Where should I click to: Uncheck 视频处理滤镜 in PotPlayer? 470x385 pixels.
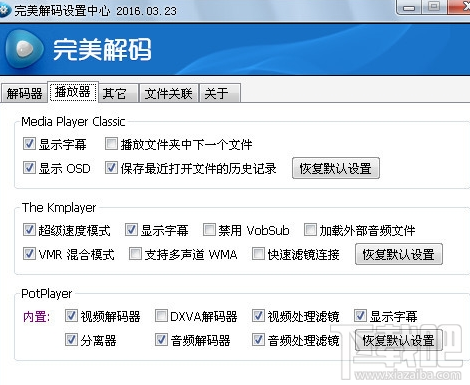point(258,316)
